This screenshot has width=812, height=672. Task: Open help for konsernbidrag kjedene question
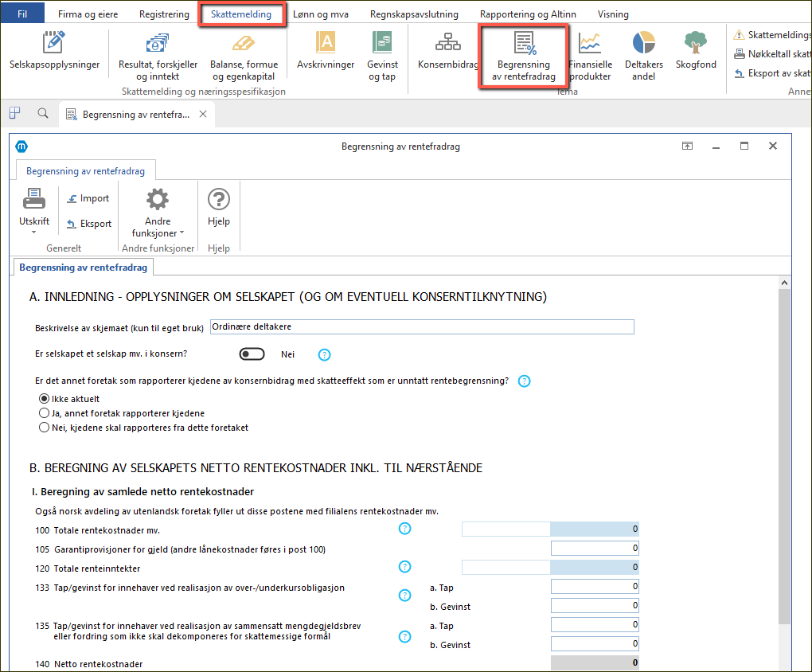(524, 381)
